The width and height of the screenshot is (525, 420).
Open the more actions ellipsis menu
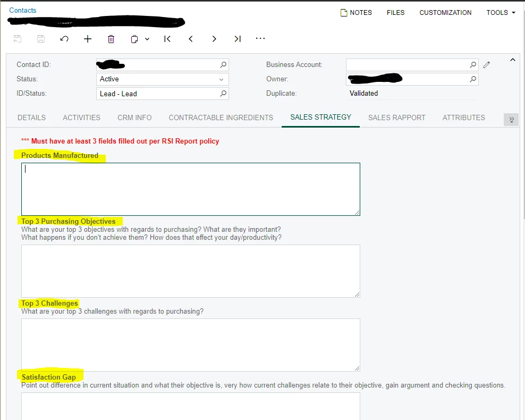click(x=260, y=38)
